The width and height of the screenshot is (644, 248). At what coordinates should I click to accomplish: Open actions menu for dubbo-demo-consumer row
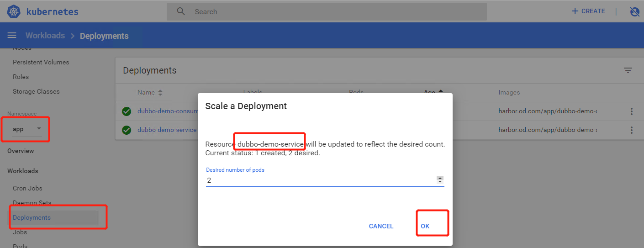click(x=632, y=111)
